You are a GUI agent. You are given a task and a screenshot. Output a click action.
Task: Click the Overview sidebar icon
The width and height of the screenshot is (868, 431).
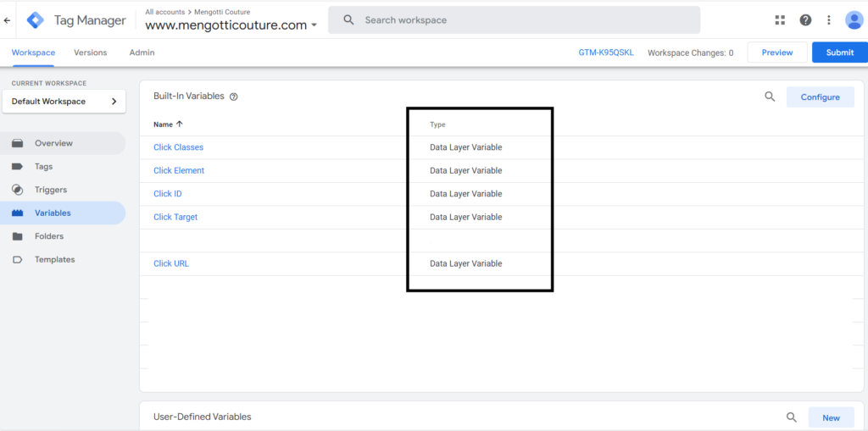[17, 143]
